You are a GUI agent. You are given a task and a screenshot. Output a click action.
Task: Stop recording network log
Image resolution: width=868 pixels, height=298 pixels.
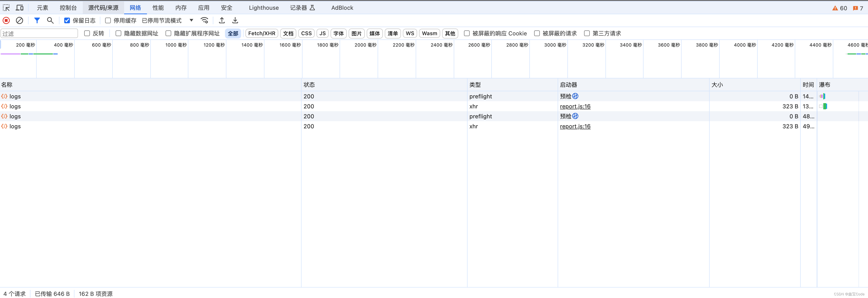[6, 20]
